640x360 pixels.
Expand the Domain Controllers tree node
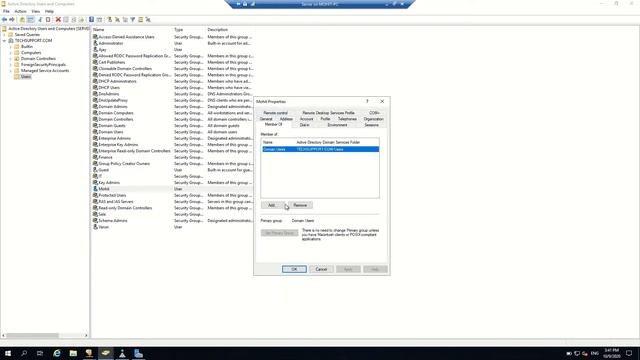[x=11, y=59]
